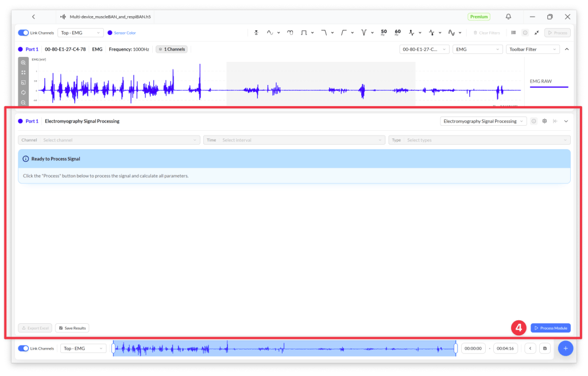Select the valley-marker signal tool icon

432,33
